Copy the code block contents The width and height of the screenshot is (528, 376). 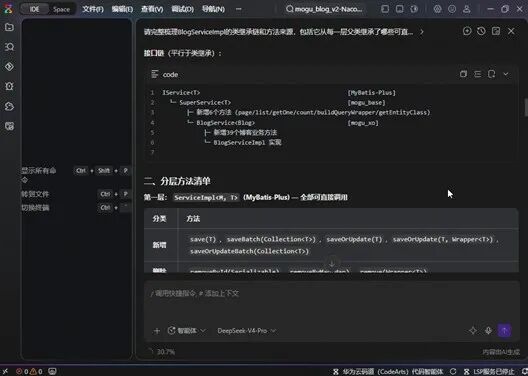coord(463,74)
